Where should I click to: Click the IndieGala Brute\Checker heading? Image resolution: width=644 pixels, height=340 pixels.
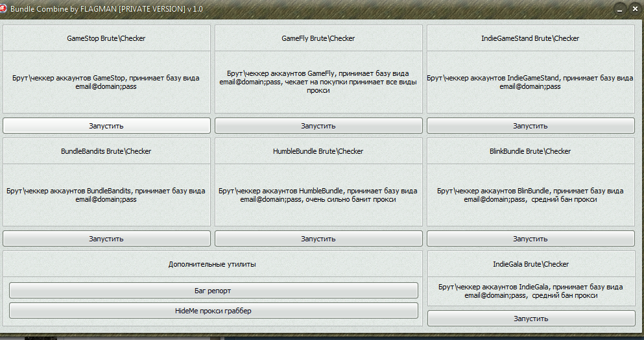pos(531,264)
